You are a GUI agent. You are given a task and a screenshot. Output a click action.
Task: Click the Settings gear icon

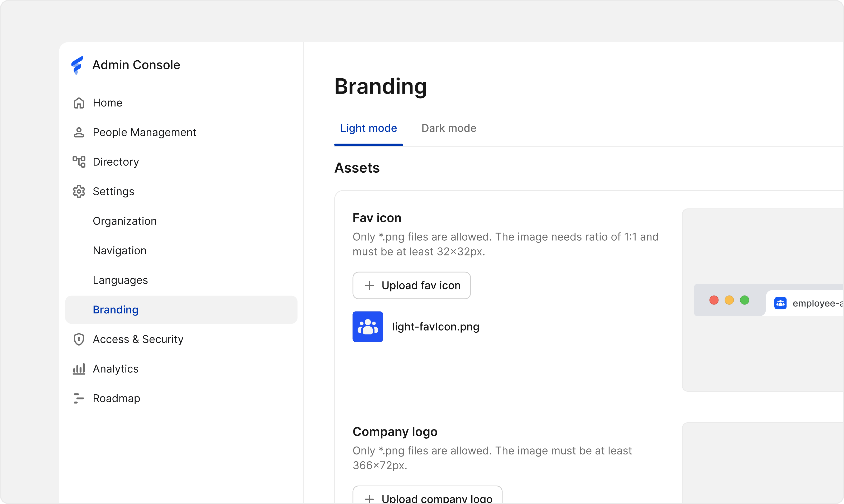[x=79, y=192]
